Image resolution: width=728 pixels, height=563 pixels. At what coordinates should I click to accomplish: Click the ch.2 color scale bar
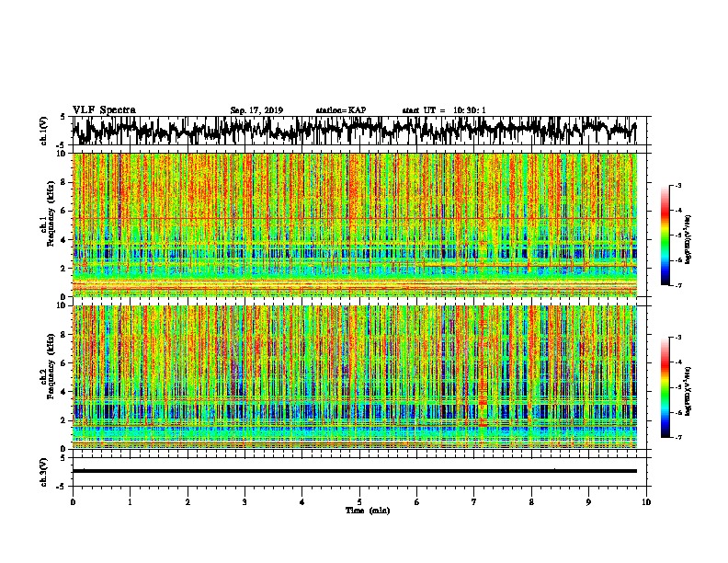tap(665, 387)
